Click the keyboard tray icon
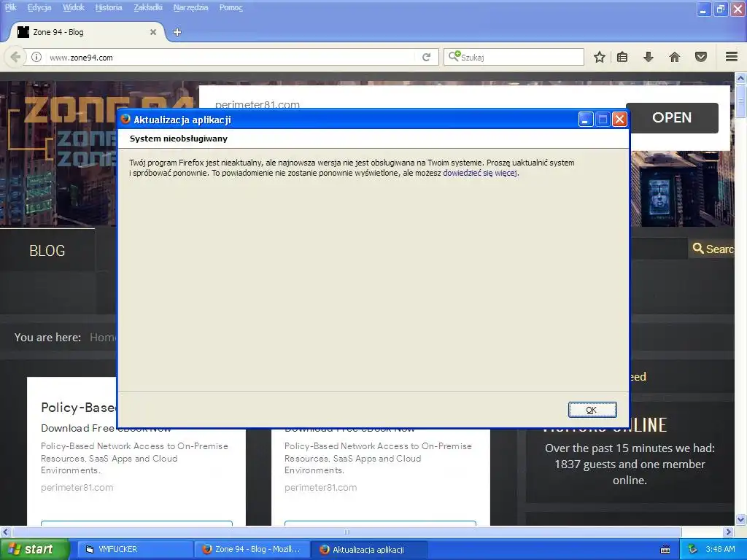 pyautogui.click(x=665, y=550)
